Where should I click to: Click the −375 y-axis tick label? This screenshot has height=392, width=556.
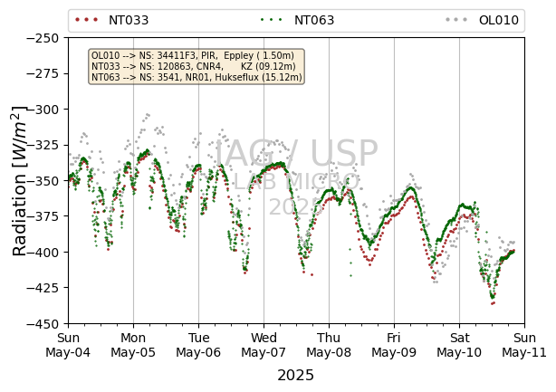(43, 216)
